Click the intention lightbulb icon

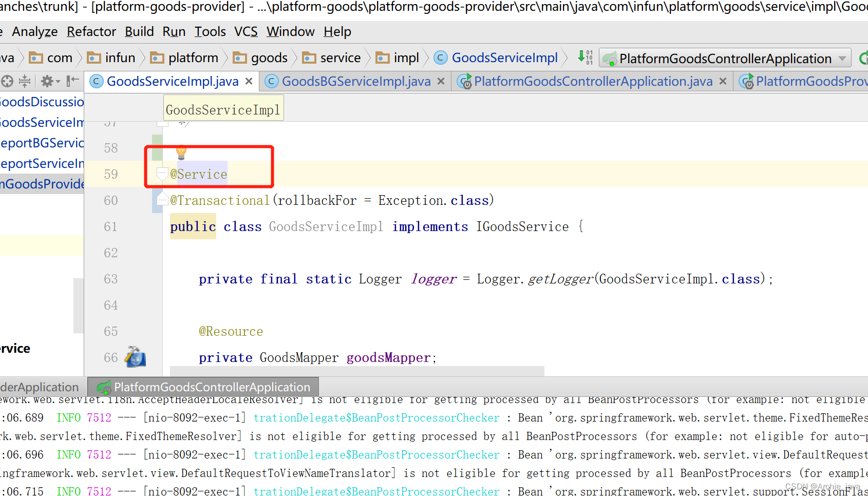181,152
